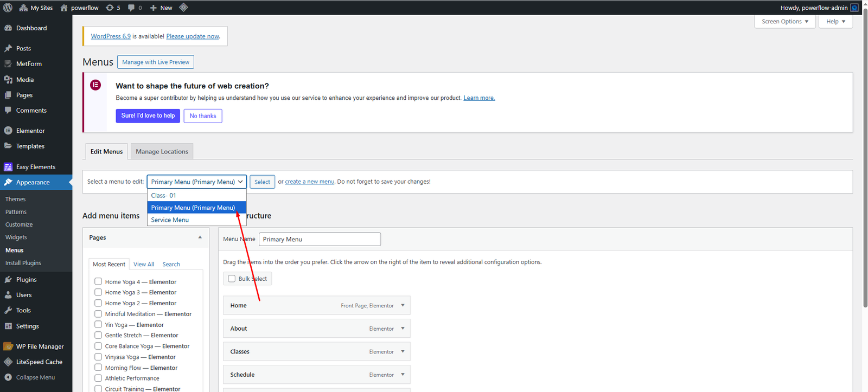Click the WordPress logo in admin bar
Image resolution: width=868 pixels, height=392 pixels.
click(x=8, y=8)
